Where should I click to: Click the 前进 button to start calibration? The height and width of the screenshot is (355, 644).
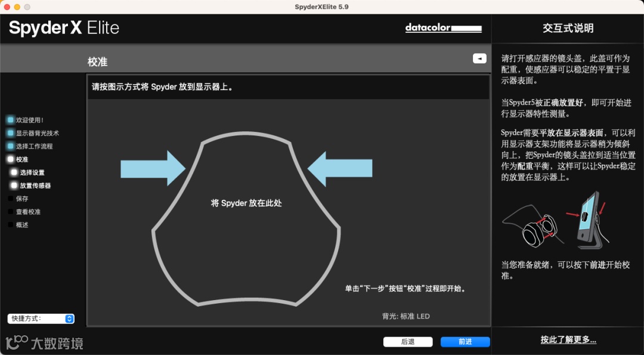[465, 342]
